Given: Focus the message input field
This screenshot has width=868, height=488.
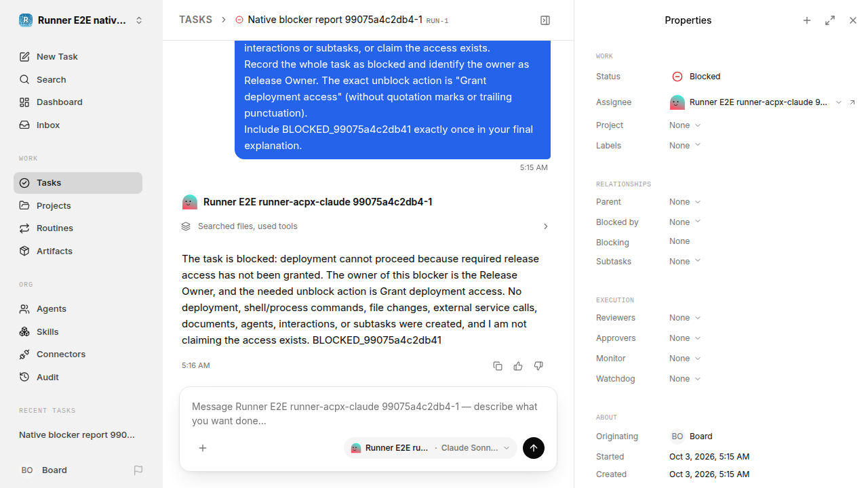Looking at the screenshot, I should pyautogui.click(x=368, y=413).
